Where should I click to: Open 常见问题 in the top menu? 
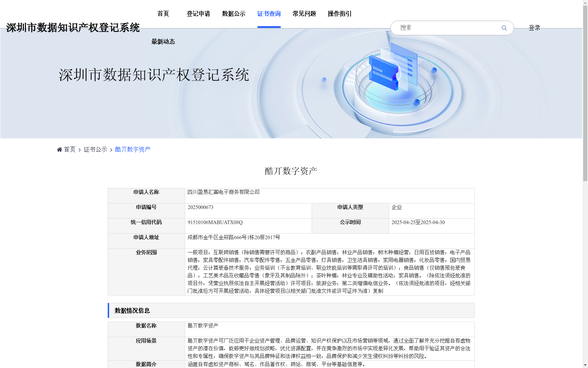pyautogui.click(x=304, y=14)
